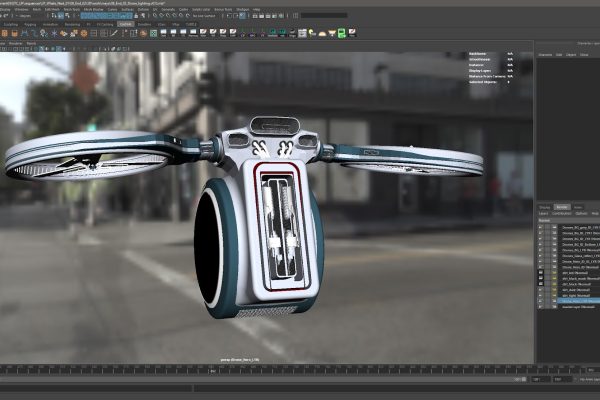Open the Contribution menu in layer editor
This screenshot has width=600, height=400.
click(x=561, y=213)
